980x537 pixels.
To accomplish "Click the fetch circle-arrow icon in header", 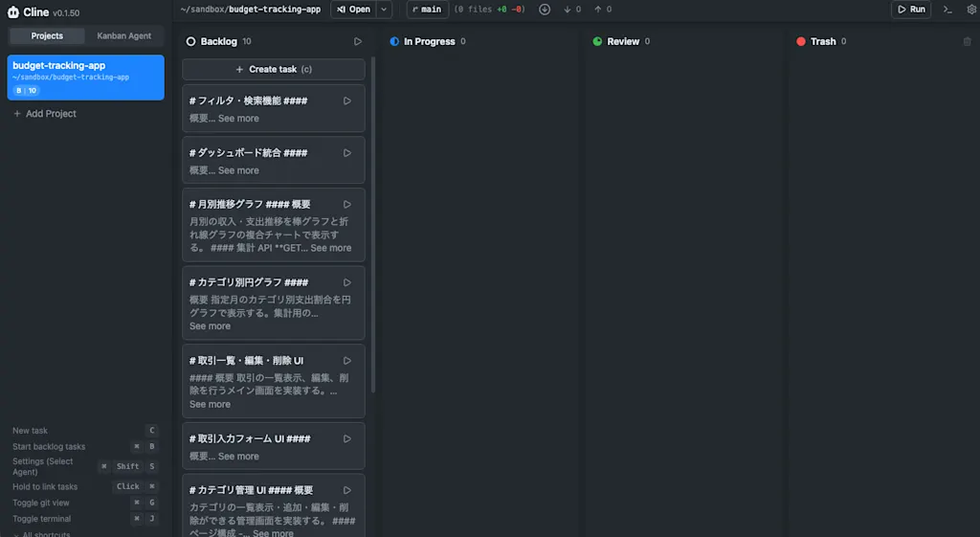I will tap(545, 10).
